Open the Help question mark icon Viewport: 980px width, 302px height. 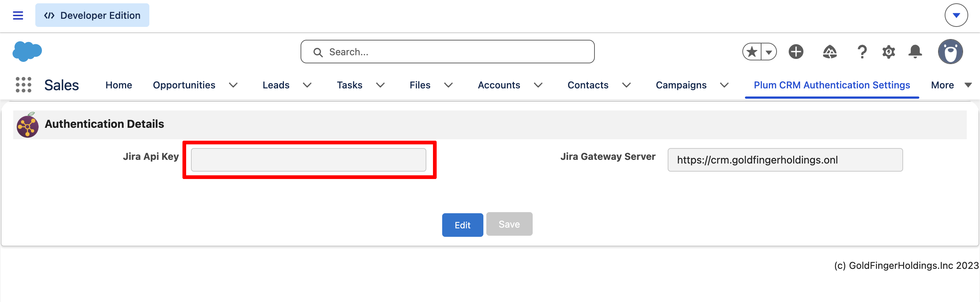click(862, 52)
